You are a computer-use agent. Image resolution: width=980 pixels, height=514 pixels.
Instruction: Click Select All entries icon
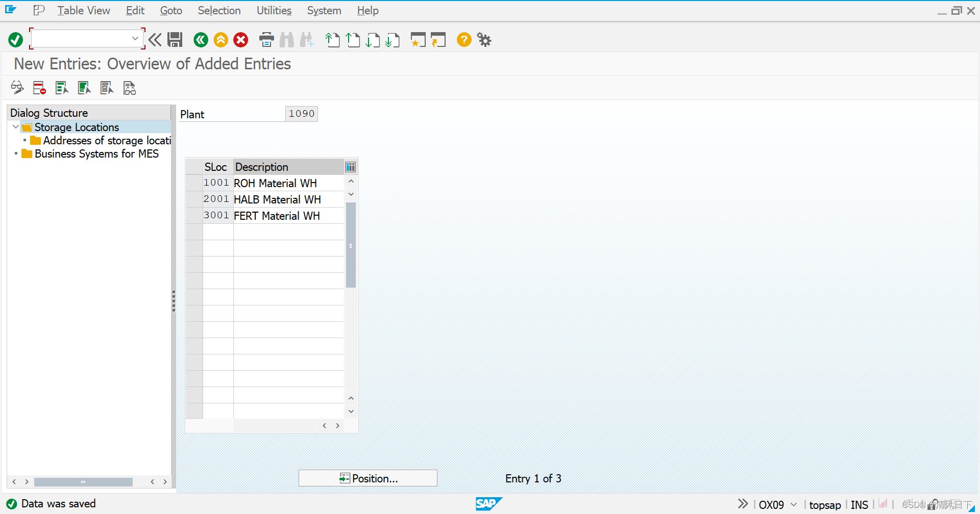click(62, 88)
